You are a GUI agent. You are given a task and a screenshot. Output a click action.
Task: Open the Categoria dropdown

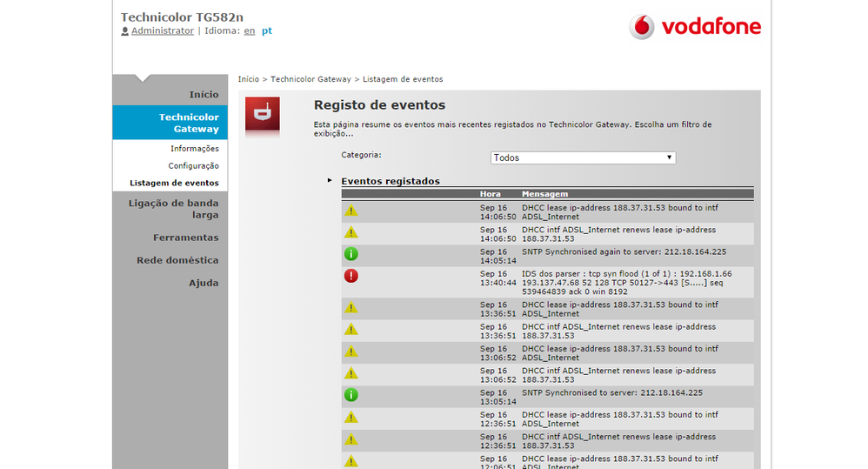pos(583,157)
